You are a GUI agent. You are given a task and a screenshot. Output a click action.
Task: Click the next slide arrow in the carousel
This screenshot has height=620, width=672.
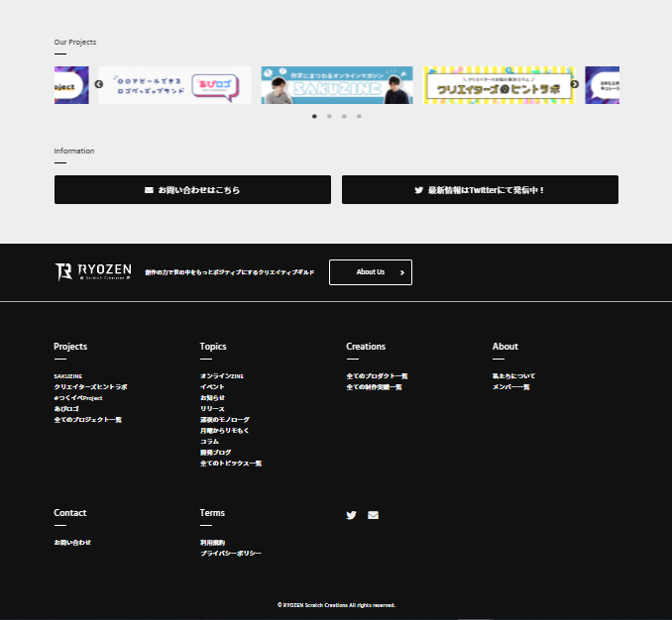coord(575,84)
